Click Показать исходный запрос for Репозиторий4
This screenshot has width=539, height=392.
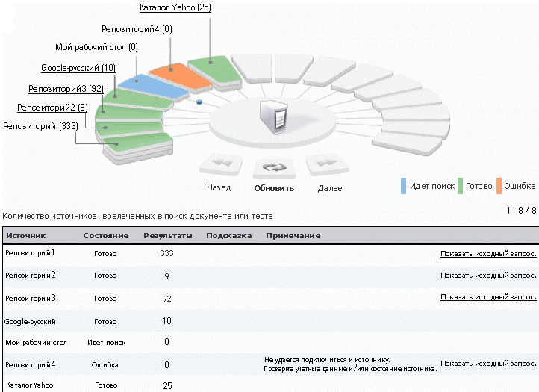[488, 364]
